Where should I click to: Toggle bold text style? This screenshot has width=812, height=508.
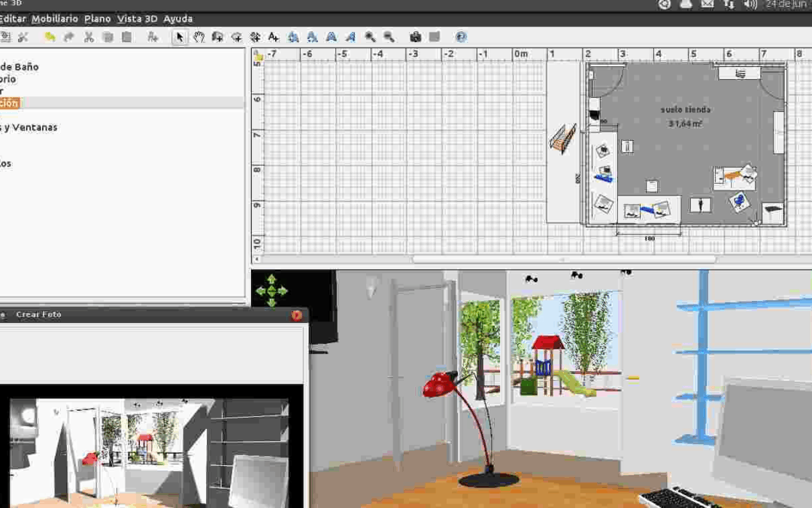pyautogui.click(x=332, y=37)
